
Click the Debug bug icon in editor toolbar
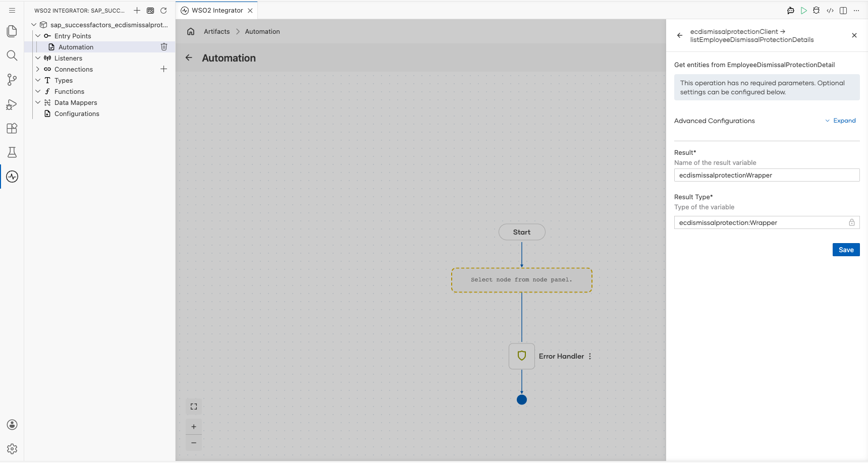817,10
